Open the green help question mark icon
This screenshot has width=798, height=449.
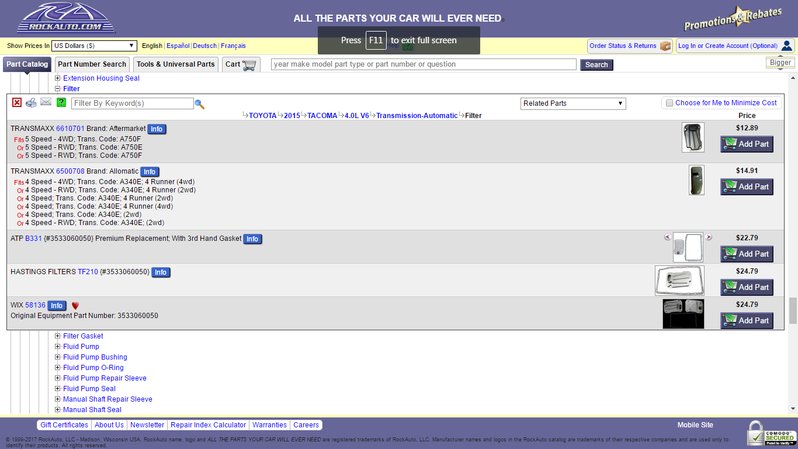click(x=61, y=103)
